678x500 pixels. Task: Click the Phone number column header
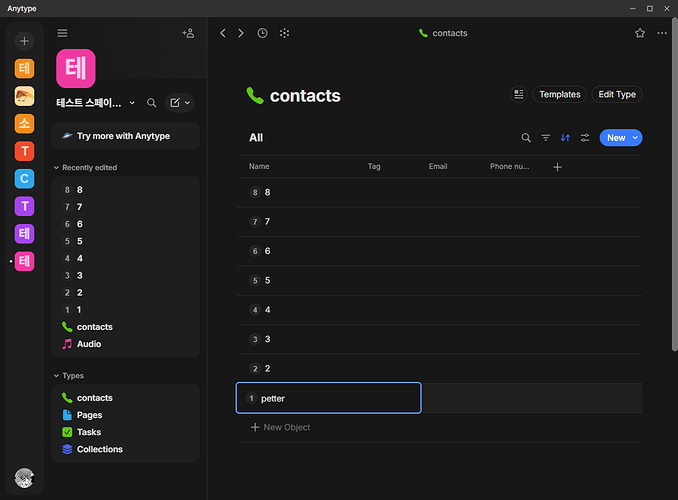click(x=509, y=167)
